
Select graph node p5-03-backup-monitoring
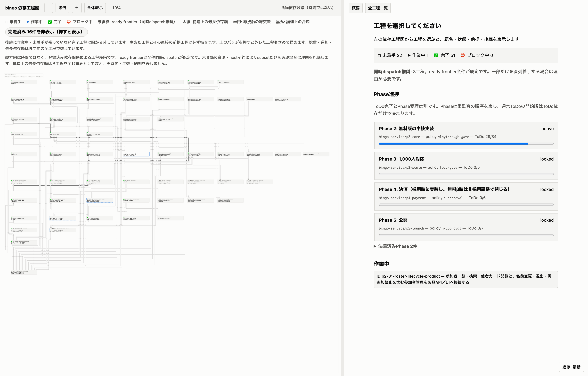[x=171, y=119]
